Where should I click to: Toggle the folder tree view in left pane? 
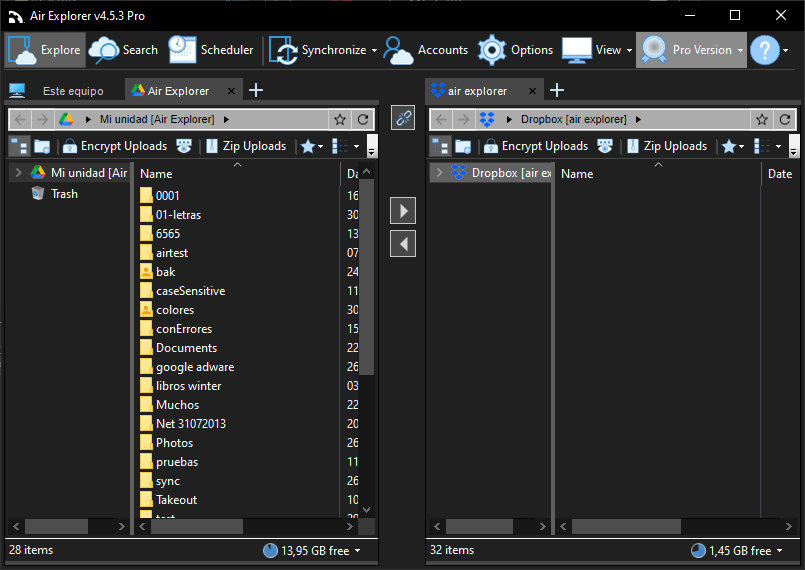point(20,146)
